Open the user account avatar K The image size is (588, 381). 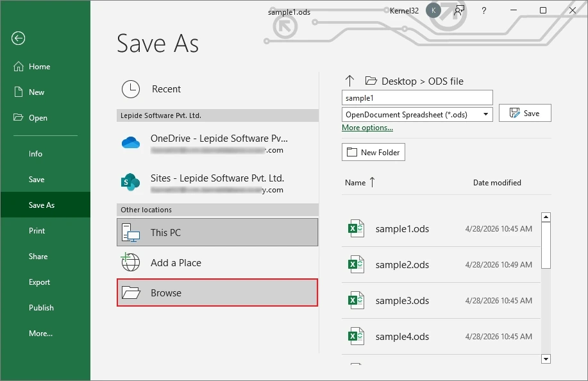433,10
